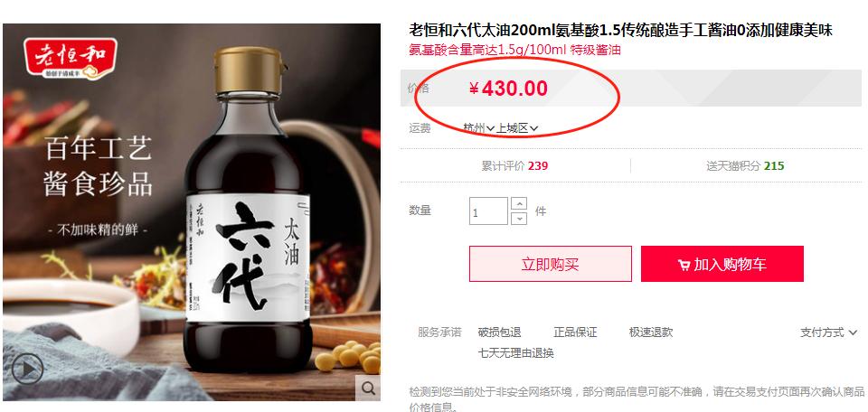Click the 送天猫积分 215 points link

pos(745,166)
